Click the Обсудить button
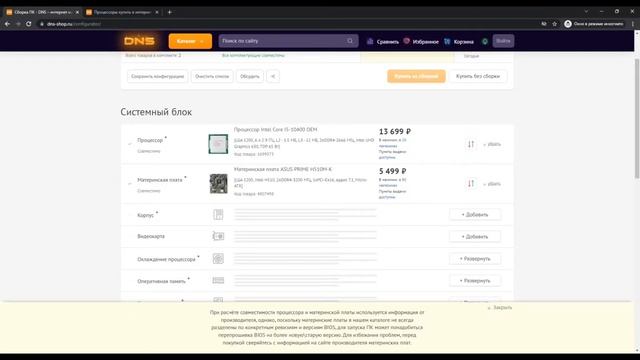640x360 pixels. pos(249,76)
